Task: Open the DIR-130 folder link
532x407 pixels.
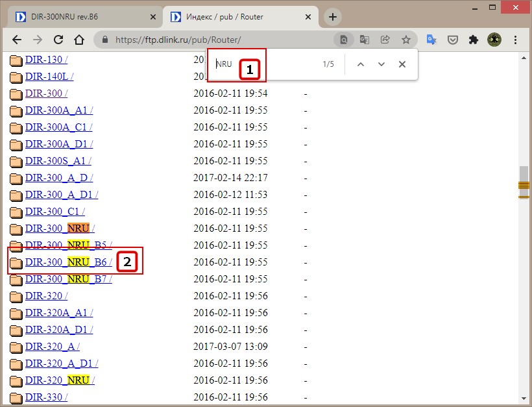Action: 47,60
